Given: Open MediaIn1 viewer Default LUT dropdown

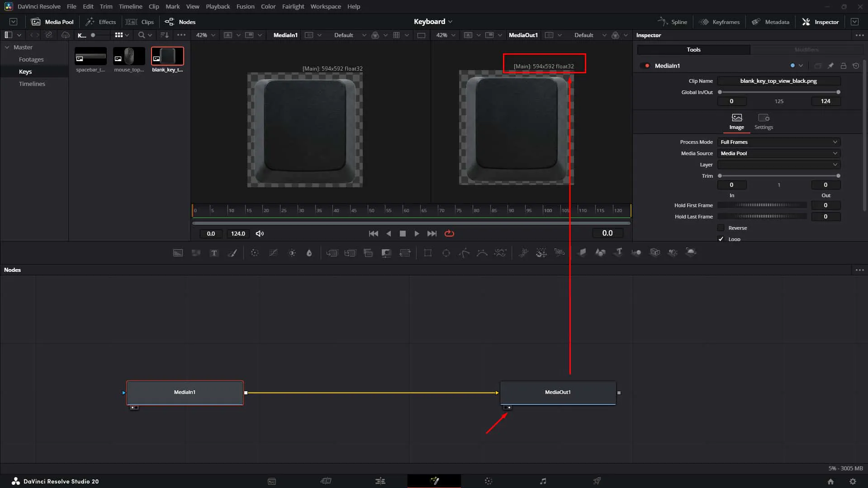Looking at the screenshot, I should pos(350,35).
